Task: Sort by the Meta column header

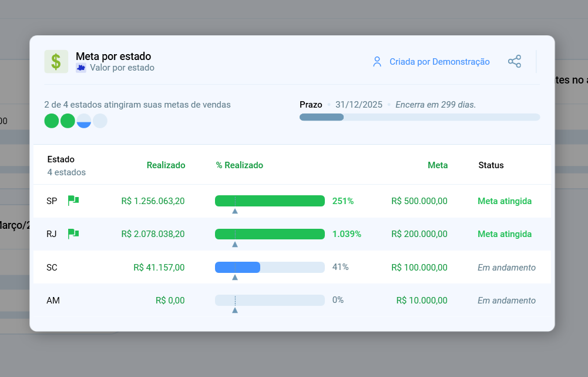Action: (438, 165)
